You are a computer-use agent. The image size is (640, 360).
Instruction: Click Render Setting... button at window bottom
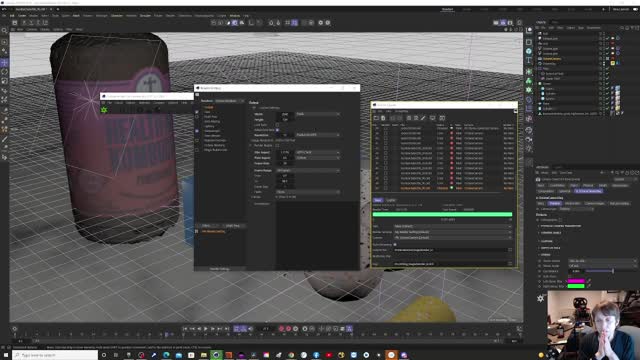pos(219,269)
